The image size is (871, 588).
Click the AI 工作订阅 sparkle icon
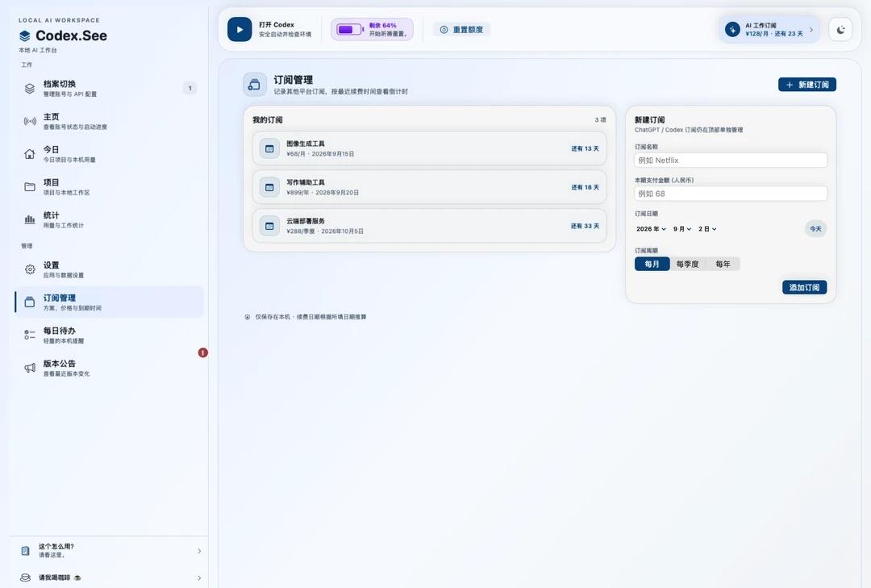(x=732, y=30)
